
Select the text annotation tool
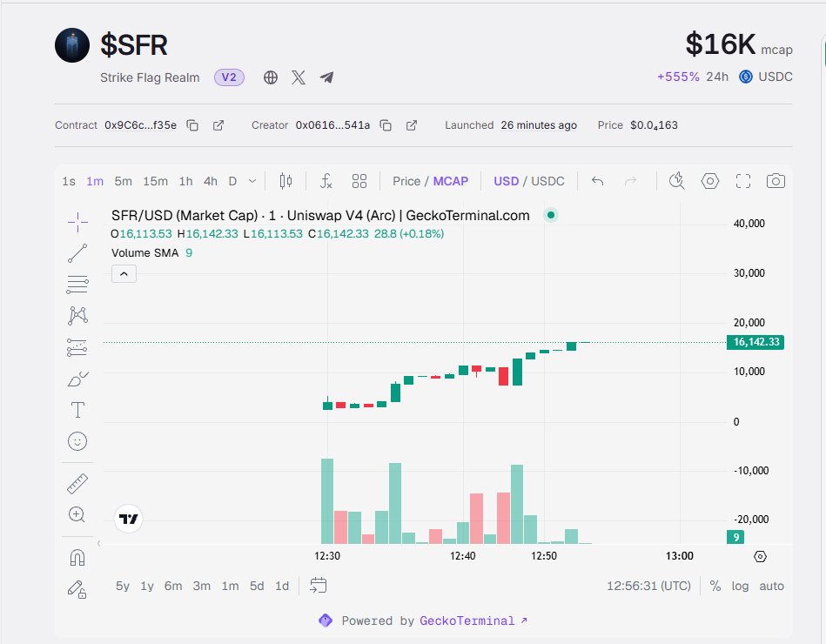77,410
